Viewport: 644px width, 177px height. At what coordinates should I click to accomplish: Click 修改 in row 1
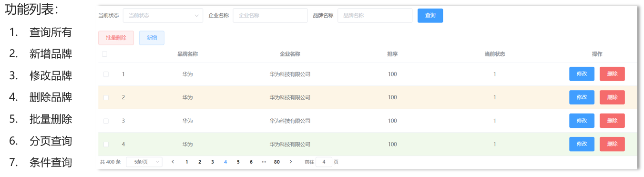[582, 74]
